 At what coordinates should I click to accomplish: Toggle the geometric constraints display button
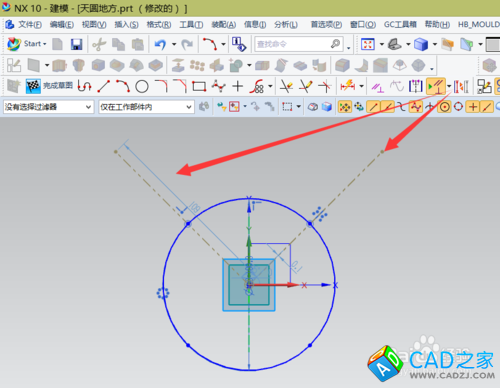coord(436,87)
